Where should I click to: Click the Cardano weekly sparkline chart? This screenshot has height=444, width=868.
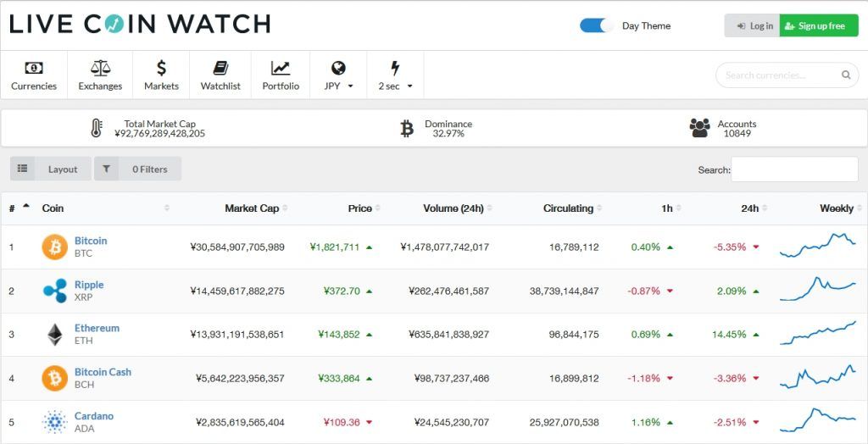(x=818, y=420)
